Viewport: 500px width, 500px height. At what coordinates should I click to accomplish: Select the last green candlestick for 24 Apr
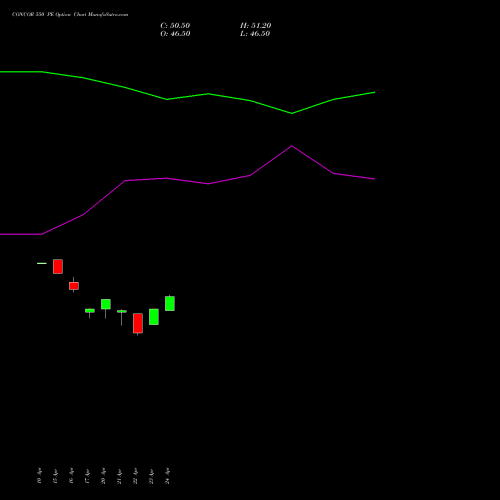[x=170, y=303]
